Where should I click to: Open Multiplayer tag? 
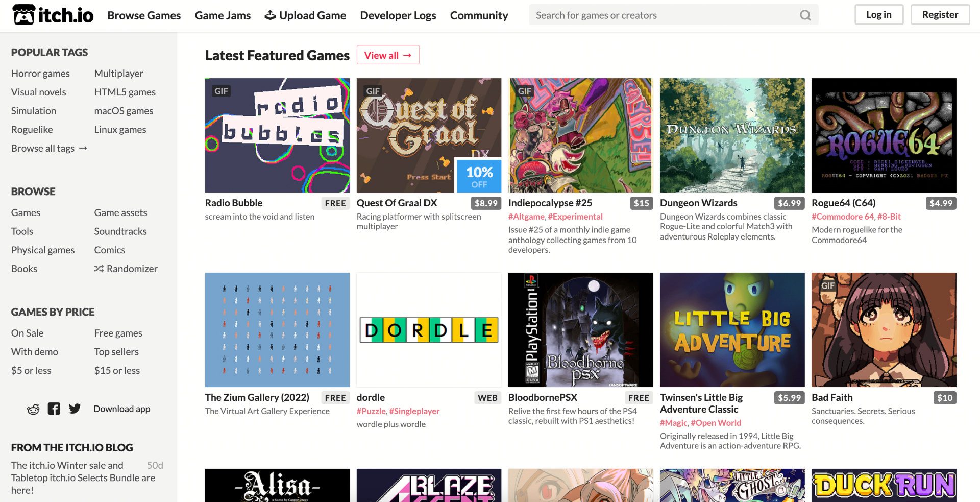[x=118, y=74]
